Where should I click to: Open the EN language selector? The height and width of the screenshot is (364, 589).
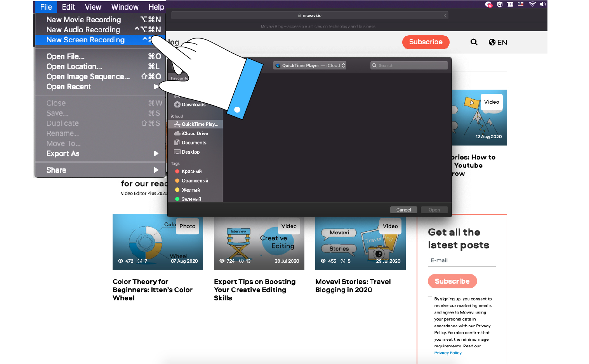498,42
